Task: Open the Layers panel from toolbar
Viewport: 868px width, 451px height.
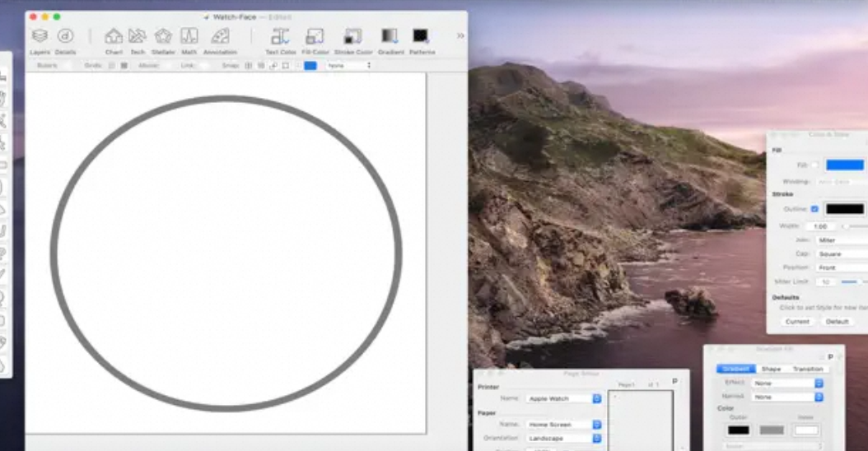Action: [x=40, y=36]
